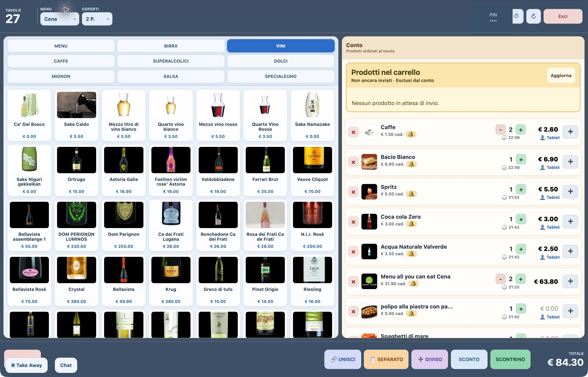Screen dimensions: 588x377
Task: Click the SCONTRINO button
Action: tap(510, 359)
